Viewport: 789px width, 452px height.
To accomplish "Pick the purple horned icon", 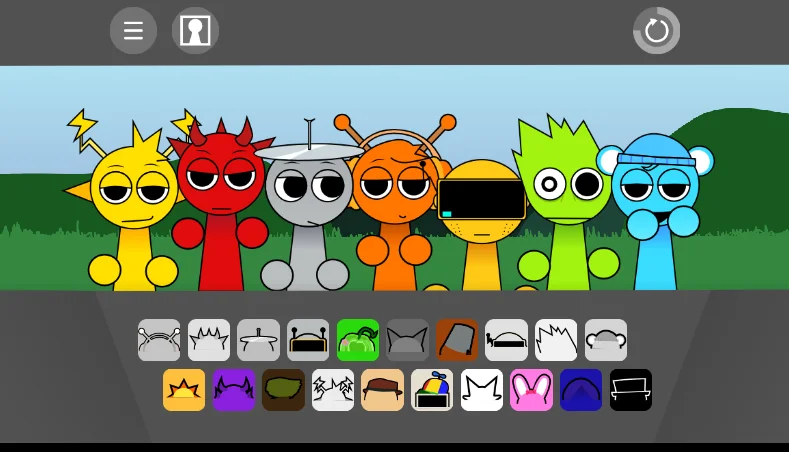I will (234, 390).
